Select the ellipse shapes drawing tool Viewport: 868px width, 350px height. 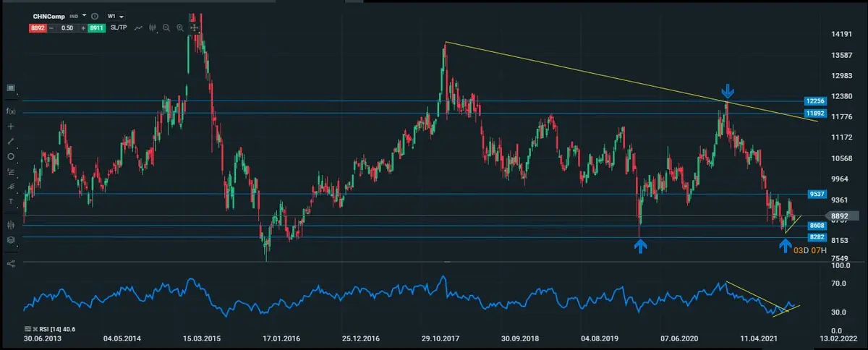pos(11,156)
